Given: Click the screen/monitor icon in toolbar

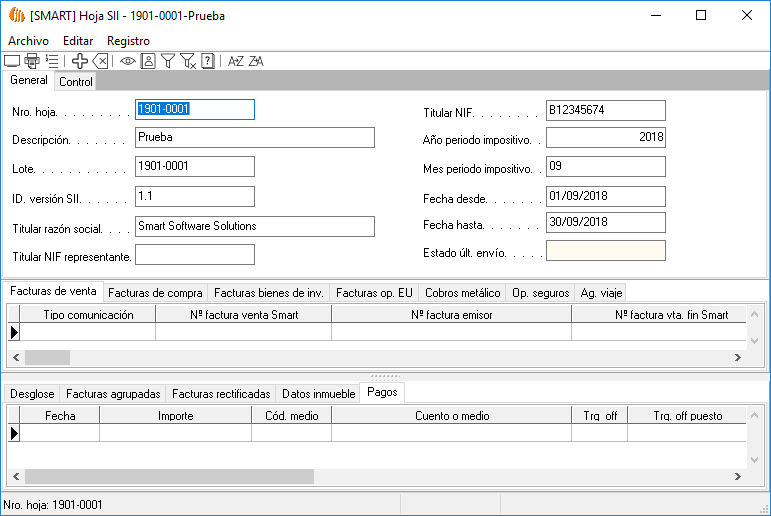Looking at the screenshot, I should (12, 61).
